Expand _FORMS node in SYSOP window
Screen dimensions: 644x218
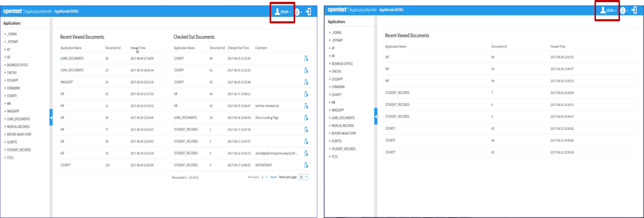5,34
